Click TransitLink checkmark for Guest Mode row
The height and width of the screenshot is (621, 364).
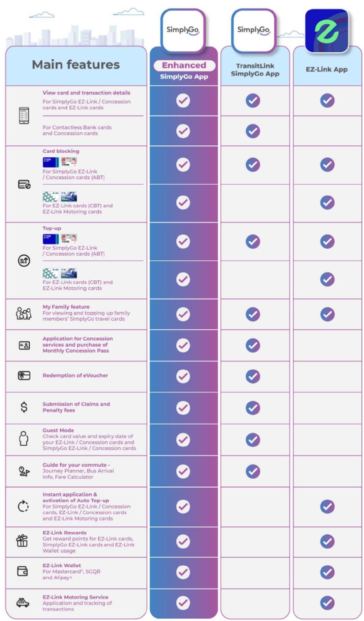[253, 440]
